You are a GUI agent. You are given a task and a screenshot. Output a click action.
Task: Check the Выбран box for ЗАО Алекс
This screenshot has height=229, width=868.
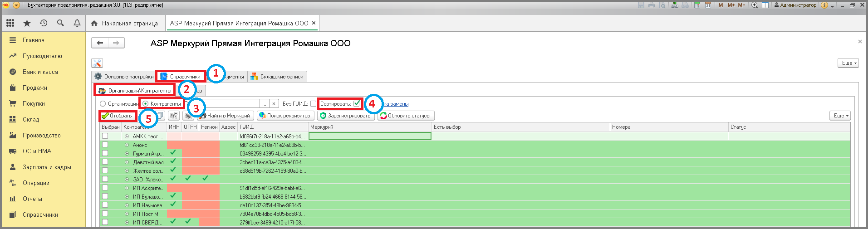coord(105,179)
